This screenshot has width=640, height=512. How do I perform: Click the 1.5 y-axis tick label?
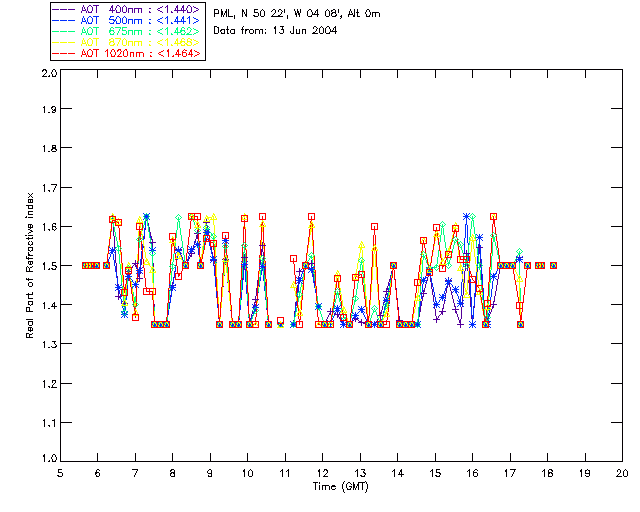pyautogui.click(x=49, y=266)
